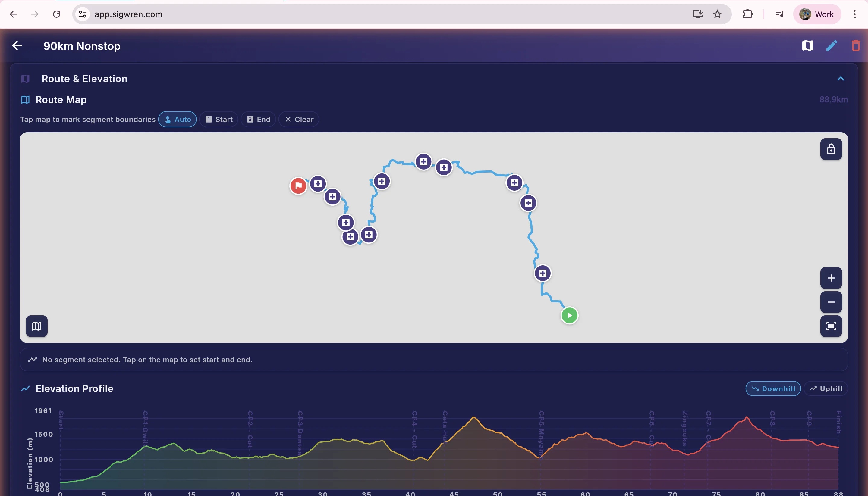Open media controls in the browser toolbar
The height and width of the screenshot is (496, 868).
tap(780, 14)
